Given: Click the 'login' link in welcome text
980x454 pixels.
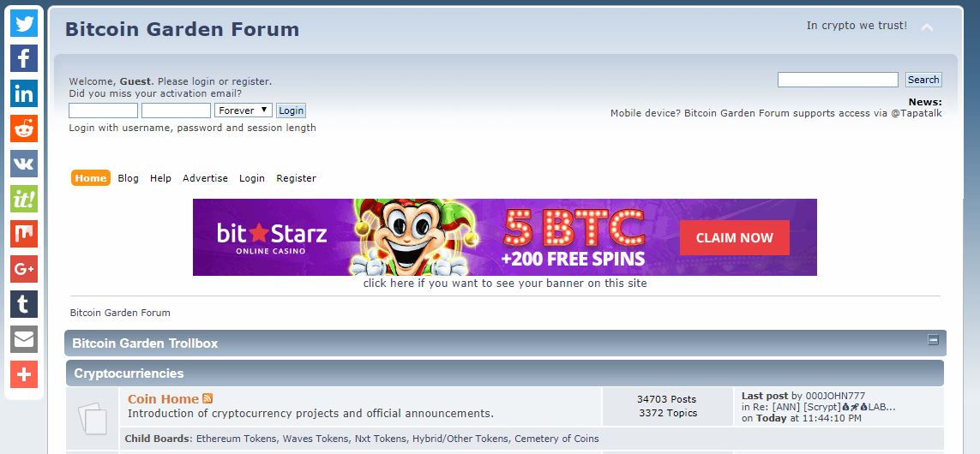Looking at the screenshot, I should pos(203,81).
